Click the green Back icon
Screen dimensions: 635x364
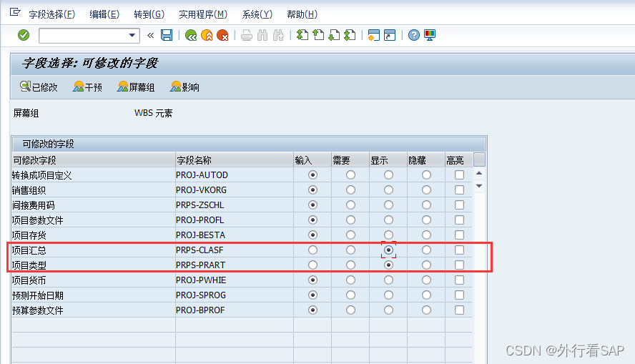tap(191, 35)
